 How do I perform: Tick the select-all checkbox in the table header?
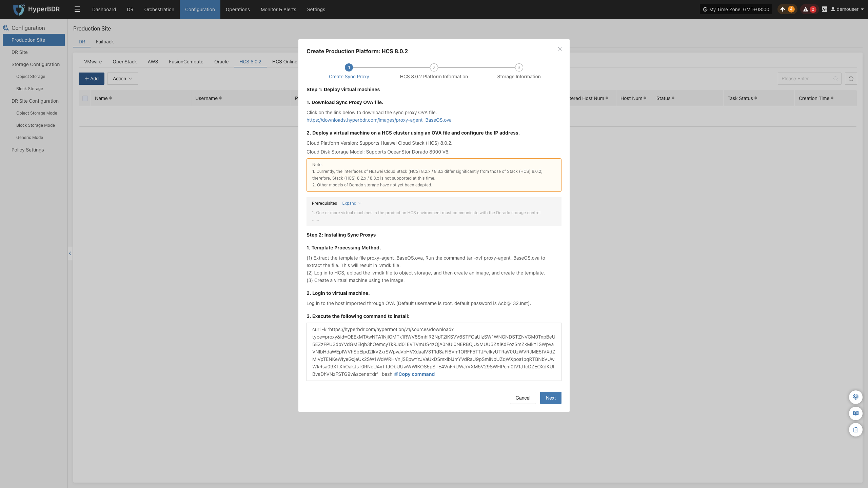[x=85, y=98]
